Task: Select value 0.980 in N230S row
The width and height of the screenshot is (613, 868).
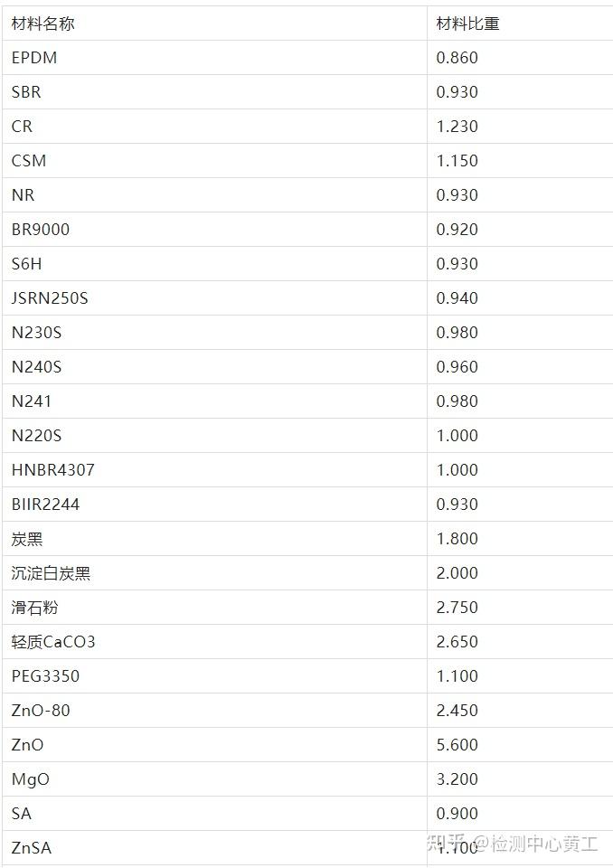Action: 457,333
